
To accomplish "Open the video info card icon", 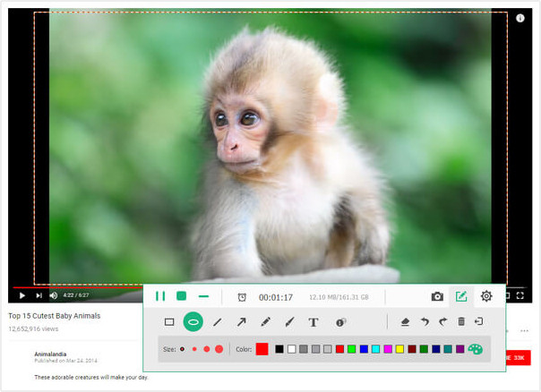I will pyautogui.click(x=520, y=18).
